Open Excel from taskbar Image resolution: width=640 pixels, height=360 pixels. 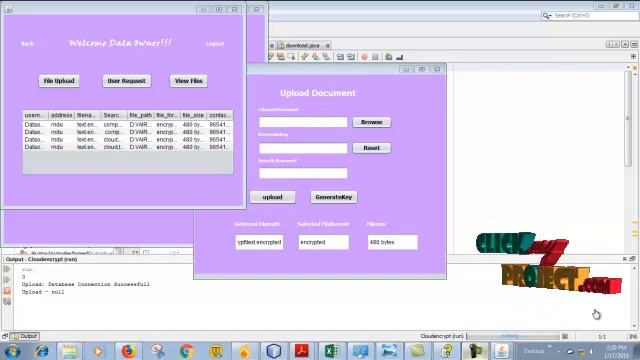point(331,351)
